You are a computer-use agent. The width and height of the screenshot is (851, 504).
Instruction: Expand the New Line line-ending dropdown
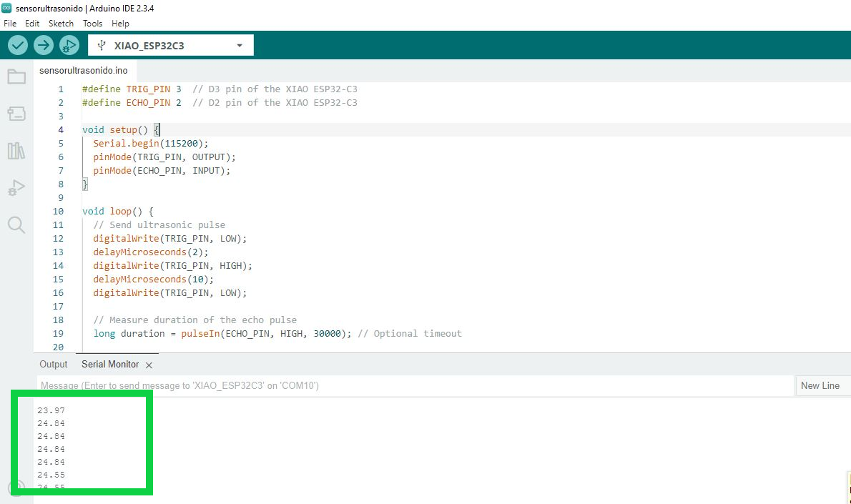pyautogui.click(x=822, y=386)
